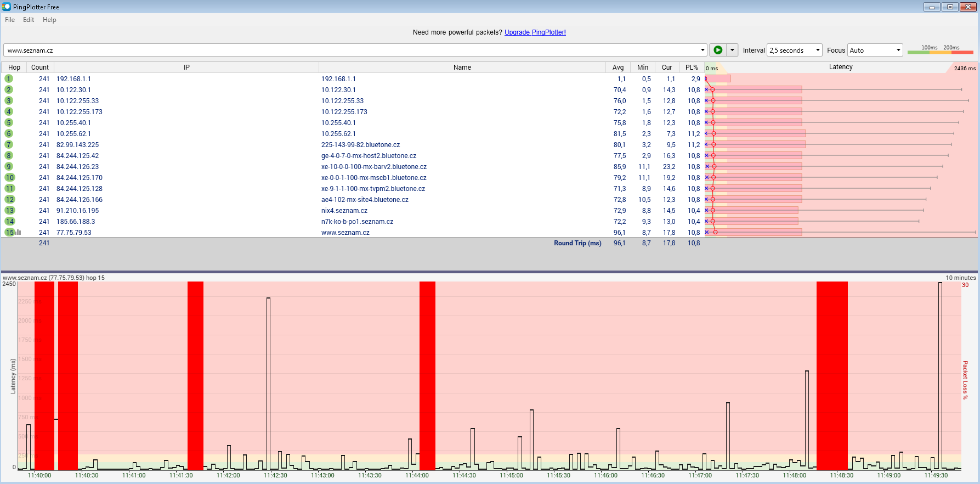Click the 10 minutes timeline span label

(x=960, y=278)
